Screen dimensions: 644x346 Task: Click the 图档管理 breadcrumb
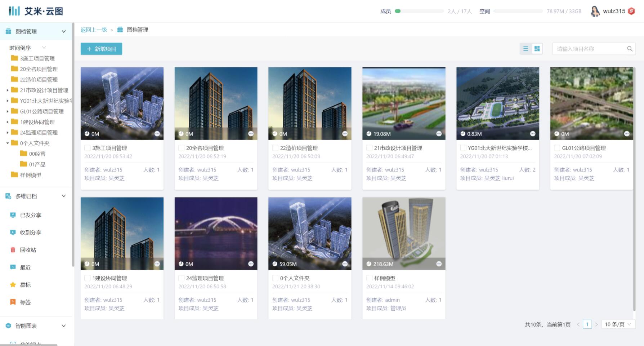pos(137,30)
